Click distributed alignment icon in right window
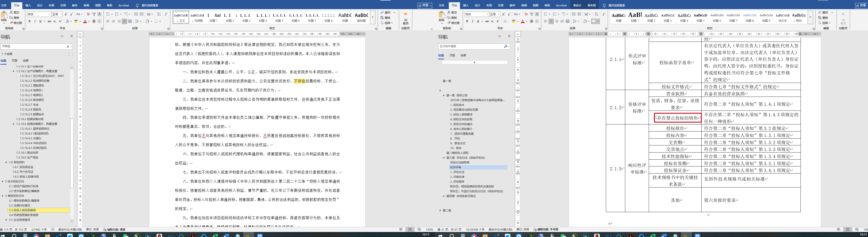This screenshot has width=868, height=237. click(567, 21)
